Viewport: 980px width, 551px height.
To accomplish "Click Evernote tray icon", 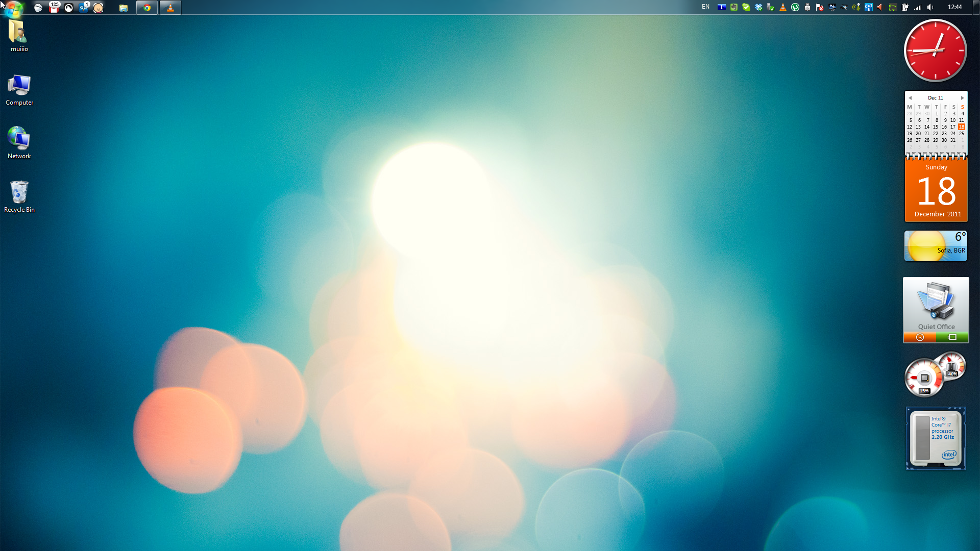I will click(x=734, y=7).
